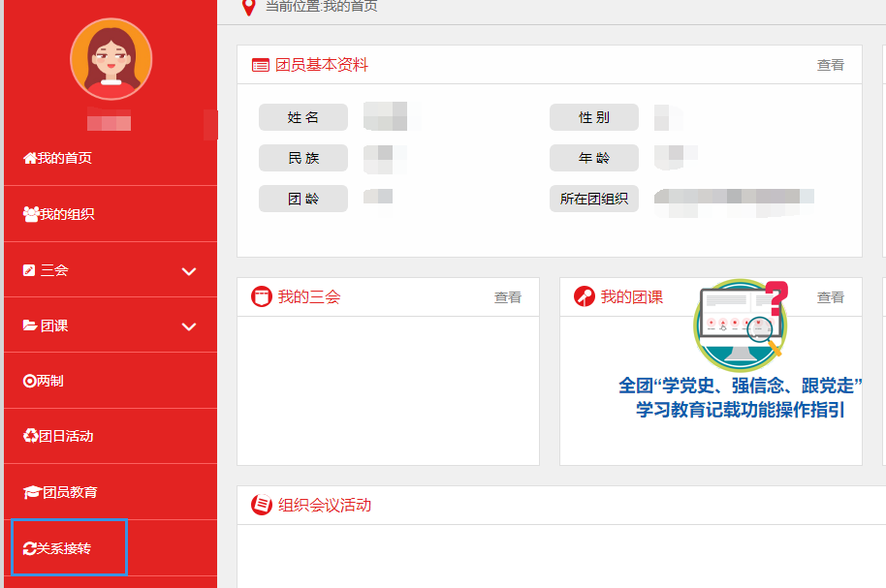
Task: Click the recycle icon beside 团日活动
Action: click(x=30, y=436)
